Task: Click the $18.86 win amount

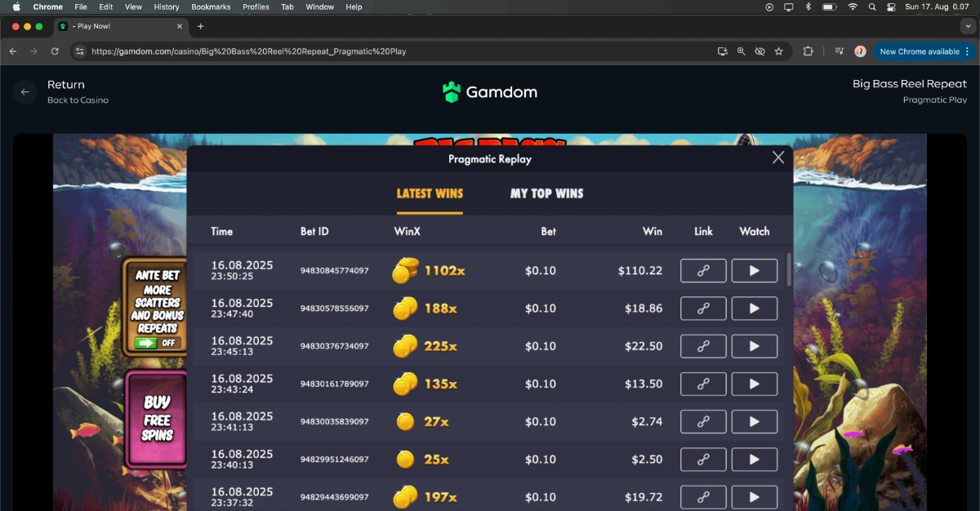Action: pyautogui.click(x=644, y=309)
